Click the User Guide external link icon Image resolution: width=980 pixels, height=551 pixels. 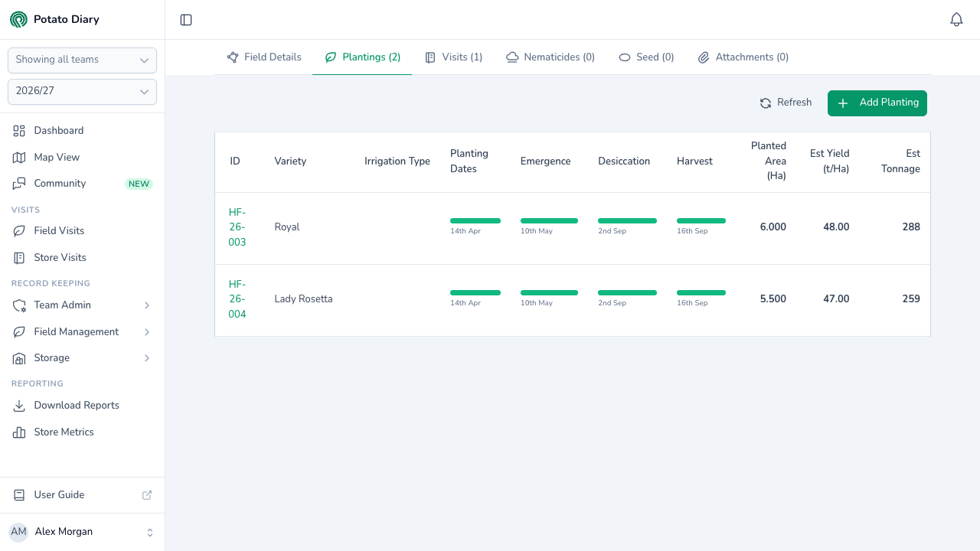[147, 495]
